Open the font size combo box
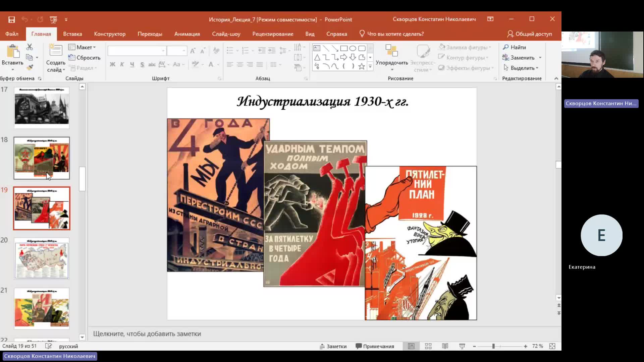The image size is (644, 362). [x=177, y=51]
